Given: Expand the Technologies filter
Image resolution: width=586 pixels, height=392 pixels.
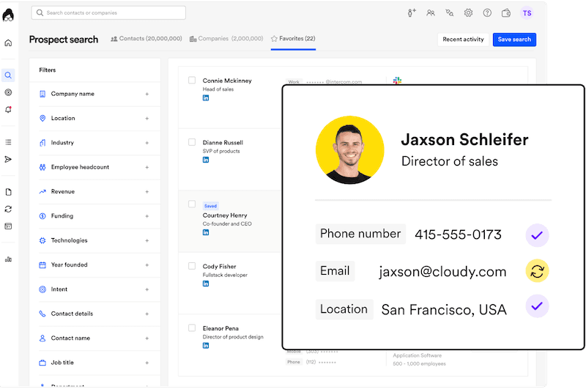Looking at the screenshot, I should click(x=146, y=240).
